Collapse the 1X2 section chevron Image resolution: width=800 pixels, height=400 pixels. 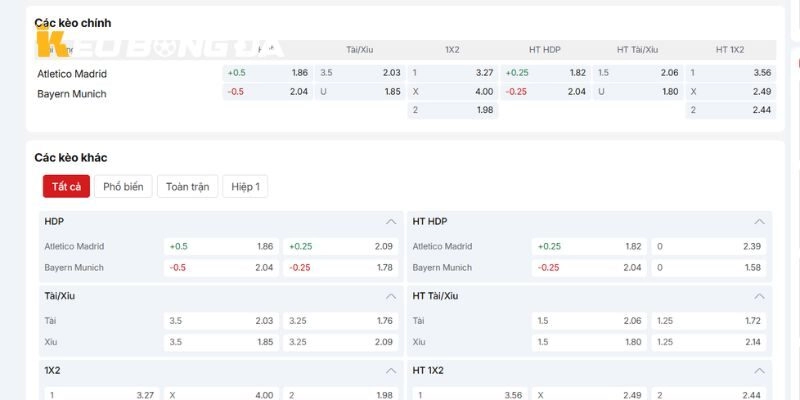(x=391, y=370)
